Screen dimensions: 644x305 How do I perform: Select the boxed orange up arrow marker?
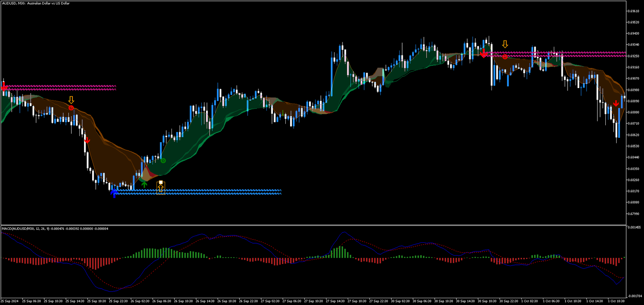click(161, 188)
